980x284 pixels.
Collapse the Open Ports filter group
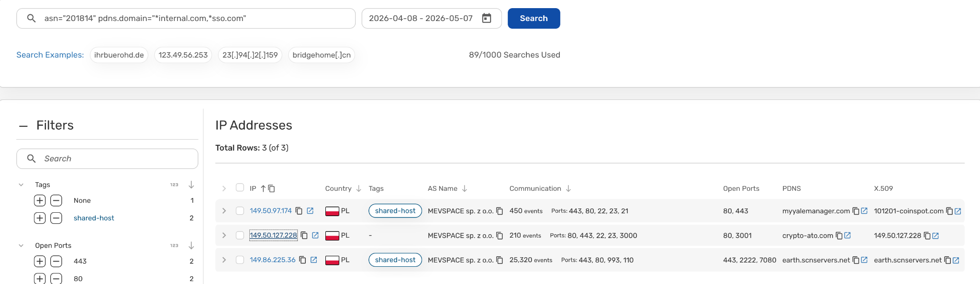click(21, 245)
